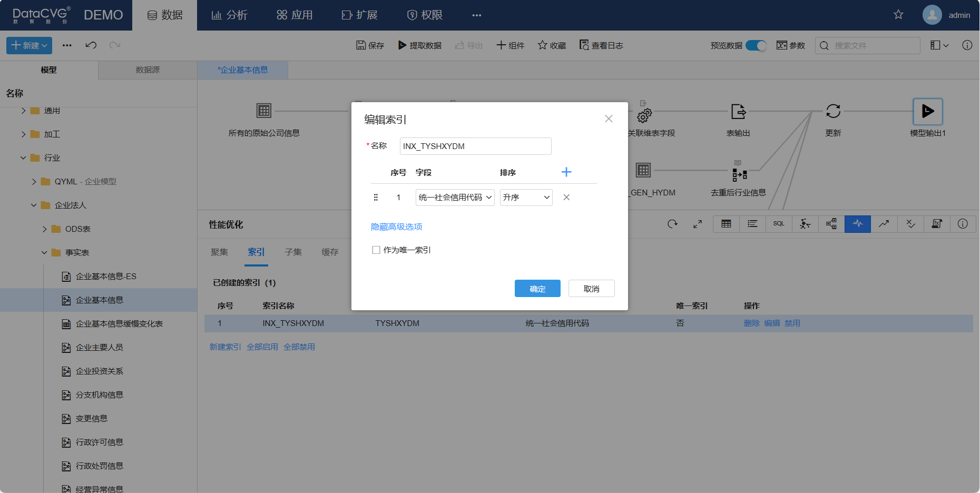Close the 编辑索引 dialog
Image resolution: width=980 pixels, height=493 pixels.
[x=609, y=119]
